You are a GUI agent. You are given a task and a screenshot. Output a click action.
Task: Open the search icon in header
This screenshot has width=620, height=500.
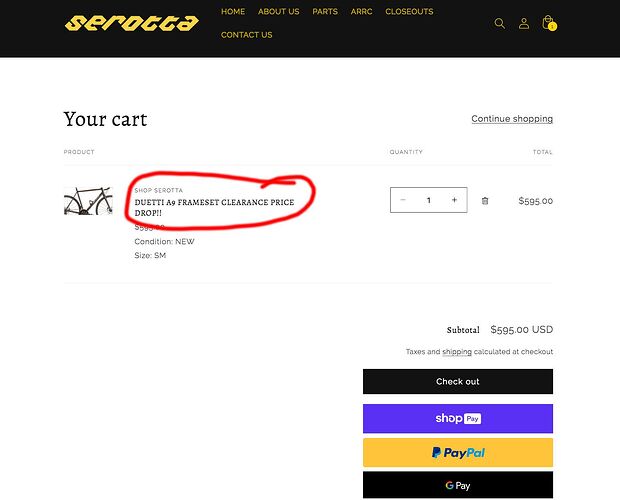coord(500,23)
